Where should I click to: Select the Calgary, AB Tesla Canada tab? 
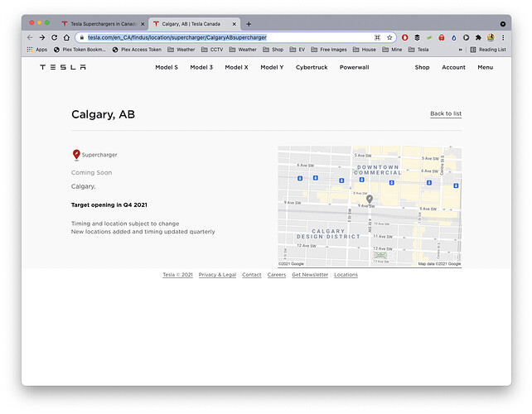pos(191,24)
